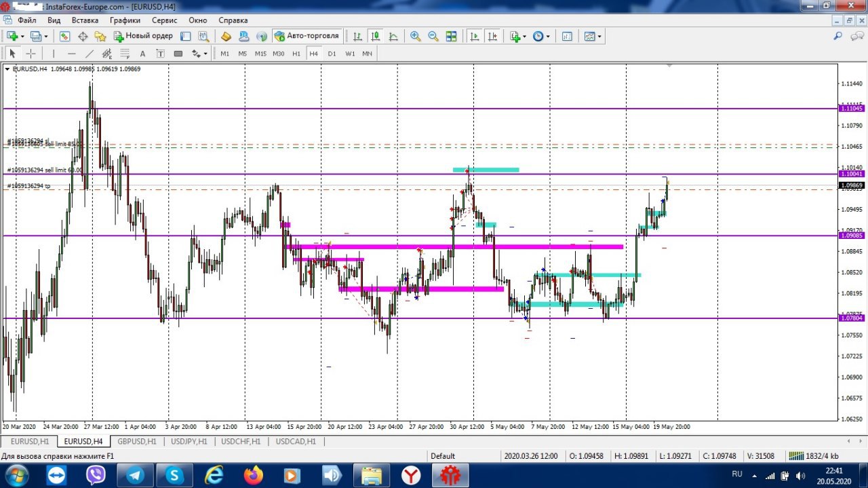Screen dimensions: 868x488
Task: Open the chat bubbles icon
Action: [x=856, y=36]
